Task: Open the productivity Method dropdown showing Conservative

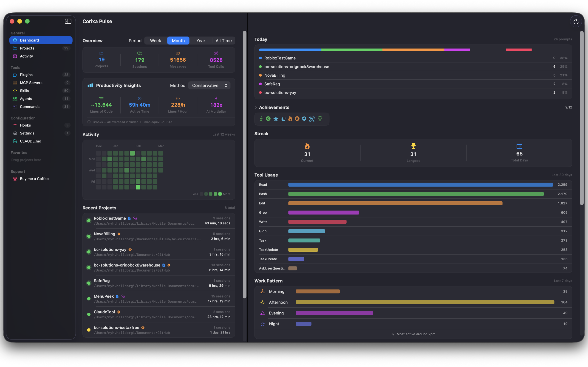Action: click(x=209, y=85)
